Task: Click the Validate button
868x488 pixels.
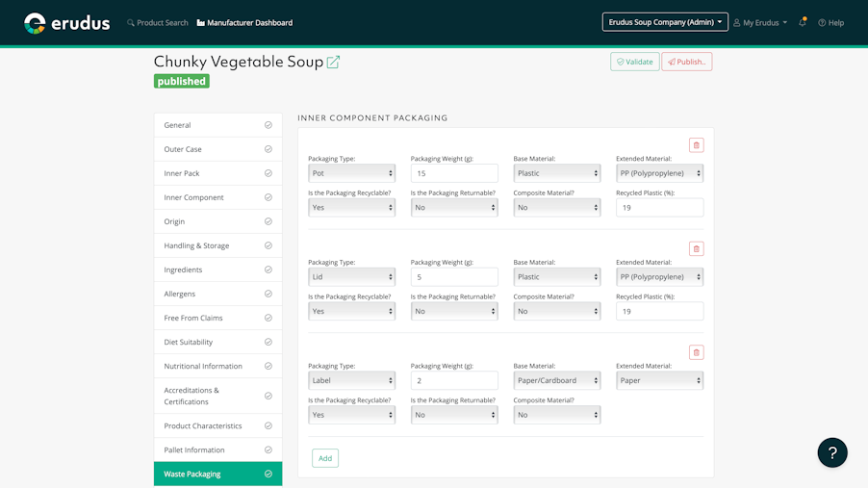Action: [x=634, y=62]
